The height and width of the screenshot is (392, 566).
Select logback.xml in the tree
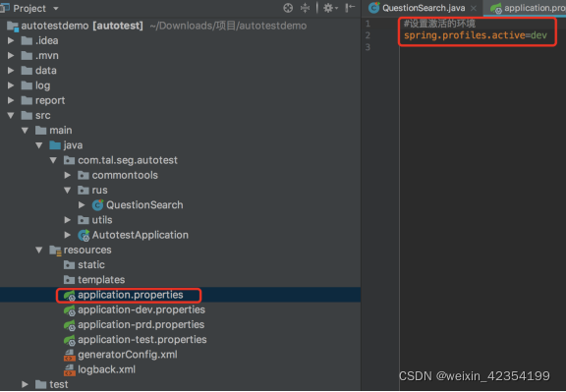click(106, 369)
